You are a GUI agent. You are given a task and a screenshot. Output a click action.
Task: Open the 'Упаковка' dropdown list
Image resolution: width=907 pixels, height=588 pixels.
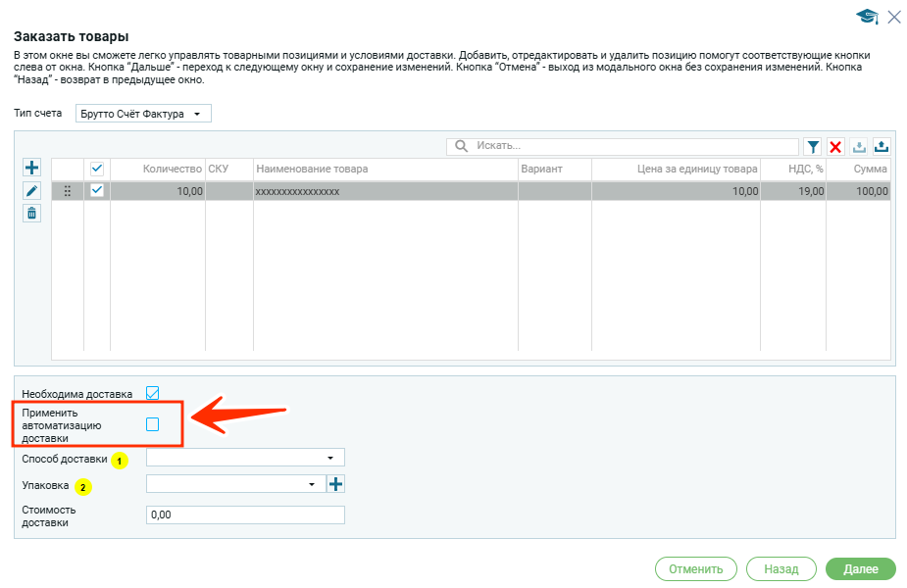tap(234, 484)
